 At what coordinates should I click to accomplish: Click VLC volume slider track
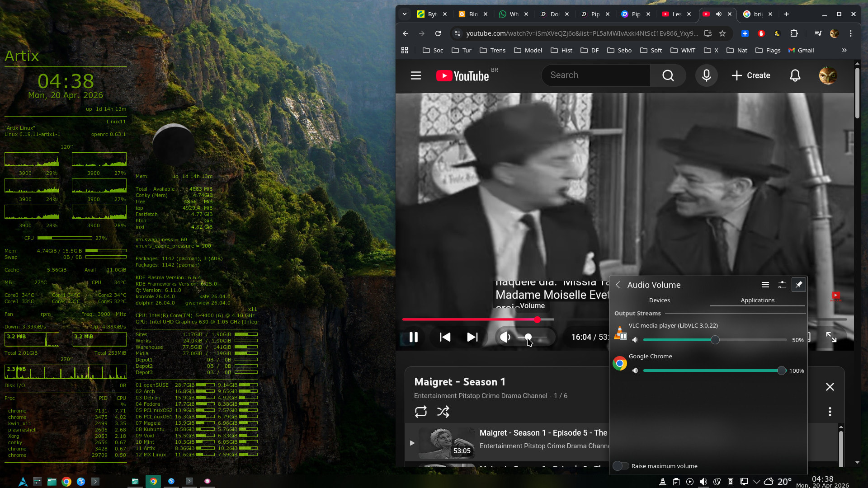[750, 340]
